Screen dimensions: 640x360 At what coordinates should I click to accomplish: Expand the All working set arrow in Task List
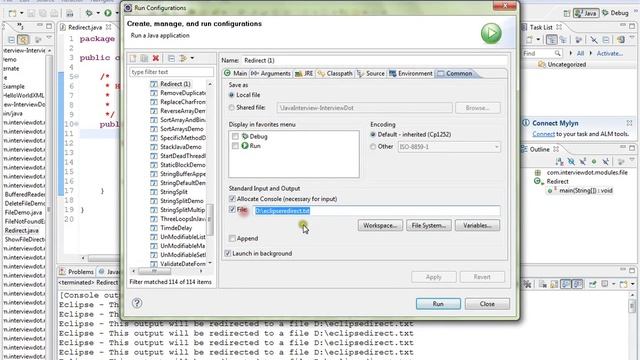tap(571, 53)
